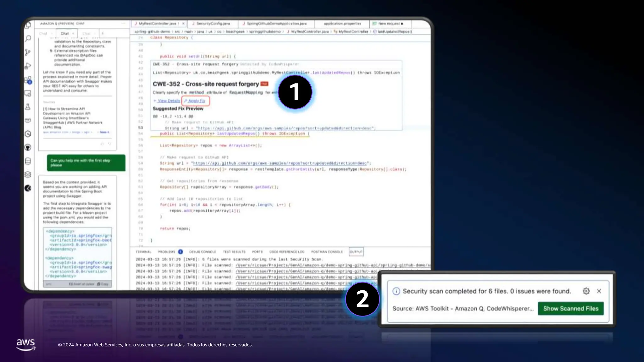Close the active Chat tab in Amazon Q
The image size is (644, 362).
73,33
